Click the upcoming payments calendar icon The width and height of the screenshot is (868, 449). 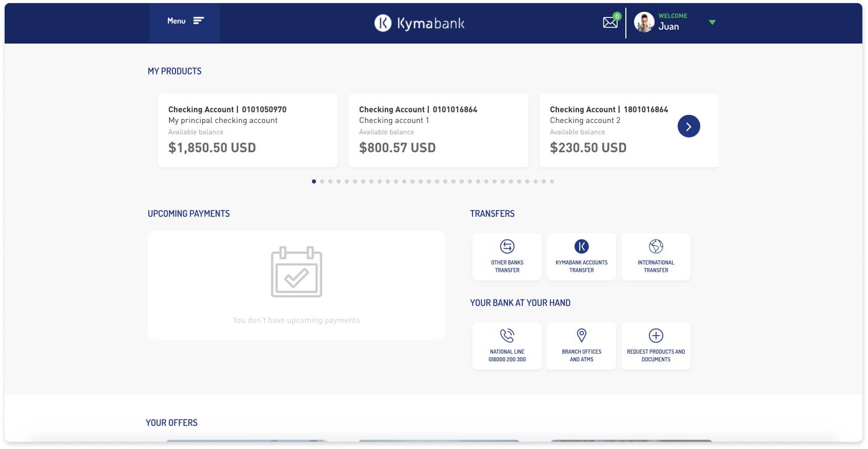[x=297, y=272]
